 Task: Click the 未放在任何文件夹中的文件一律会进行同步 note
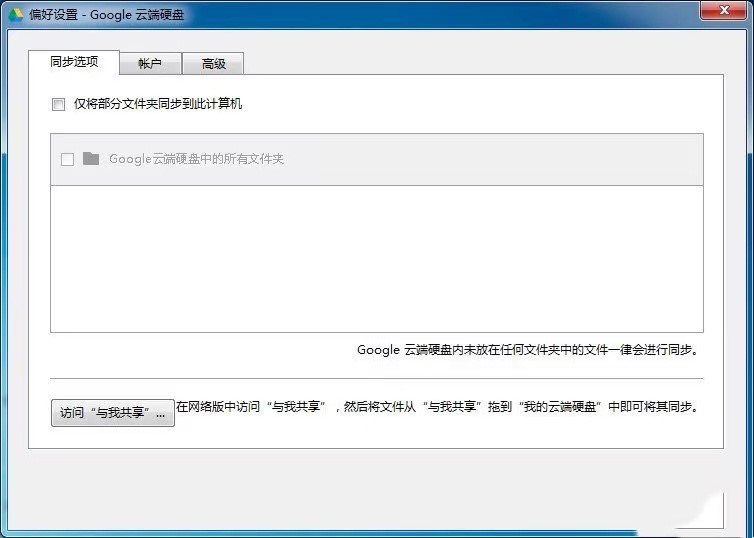528,350
